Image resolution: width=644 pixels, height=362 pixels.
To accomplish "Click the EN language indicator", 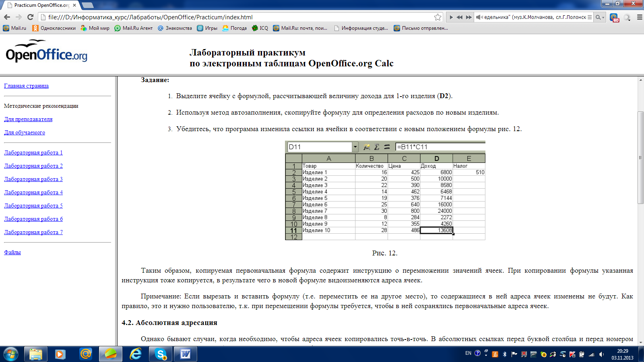I will pos(468,353).
